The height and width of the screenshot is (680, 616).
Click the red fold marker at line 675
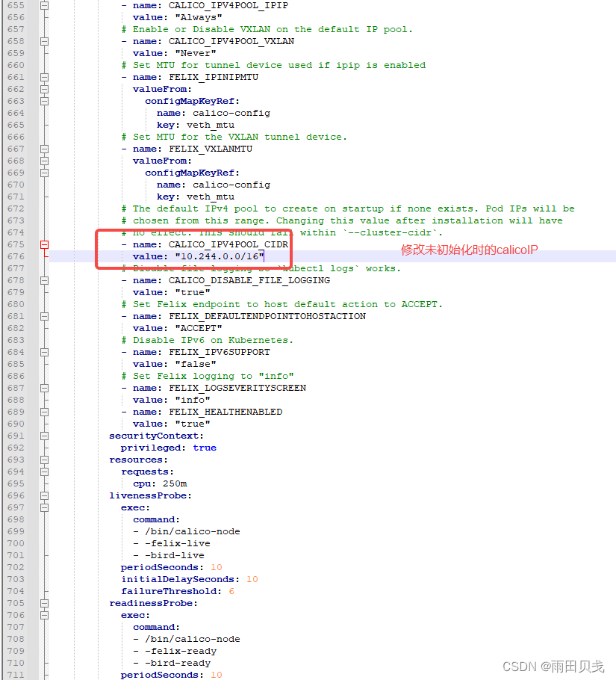coord(43,244)
